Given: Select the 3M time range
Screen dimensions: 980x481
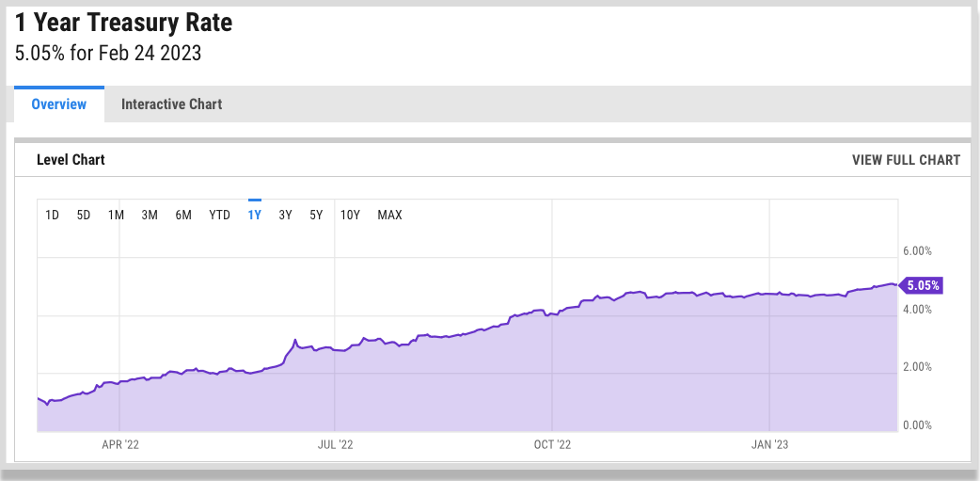Looking at the screenshot, I should click(150, 216).
